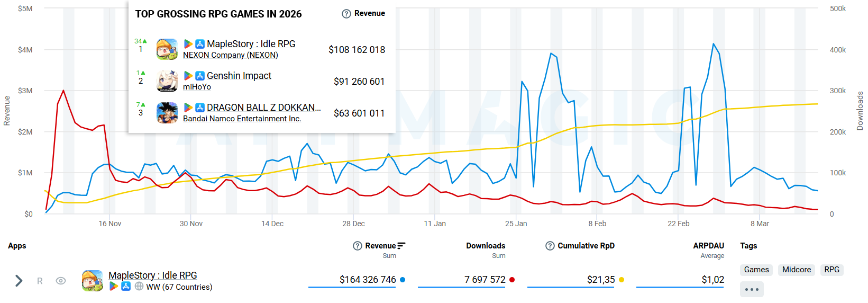Click MapleStory : Idle RPG title in ranking
The width and height of the screenshot is (868, 303).
click(x=251, y=44)
